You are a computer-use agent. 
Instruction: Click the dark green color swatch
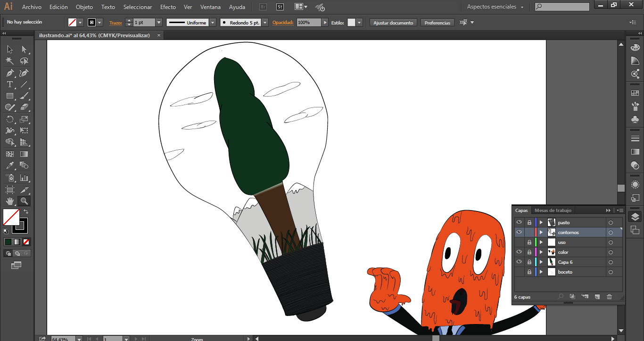pos(8,242)
